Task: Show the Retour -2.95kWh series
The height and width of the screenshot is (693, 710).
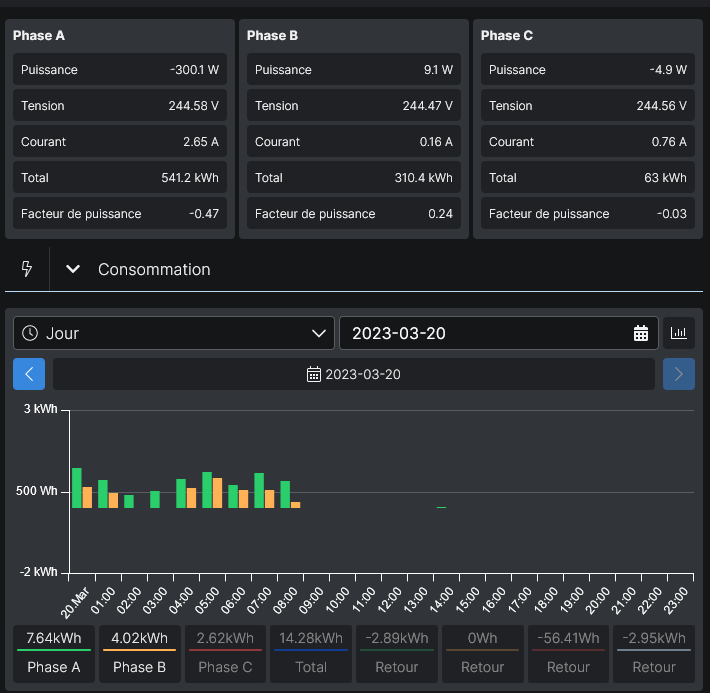Action: pos(654,654)
